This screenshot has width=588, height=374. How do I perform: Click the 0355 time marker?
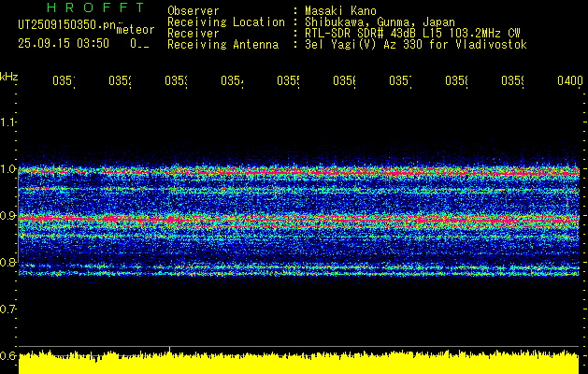point(288,80)
